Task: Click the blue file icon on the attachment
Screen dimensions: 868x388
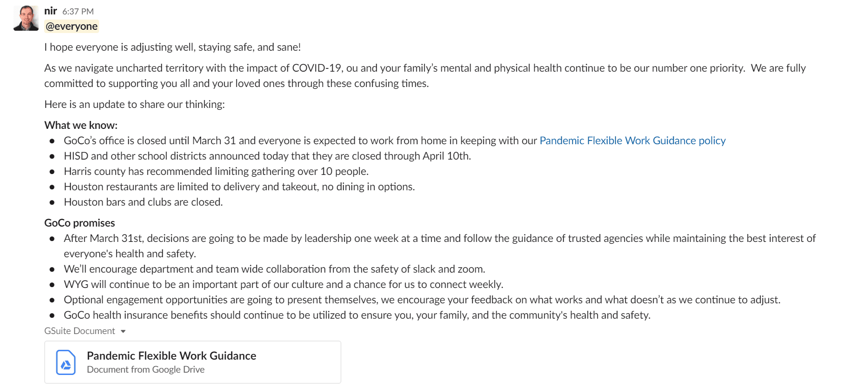Action: click(x=66, y=363)
